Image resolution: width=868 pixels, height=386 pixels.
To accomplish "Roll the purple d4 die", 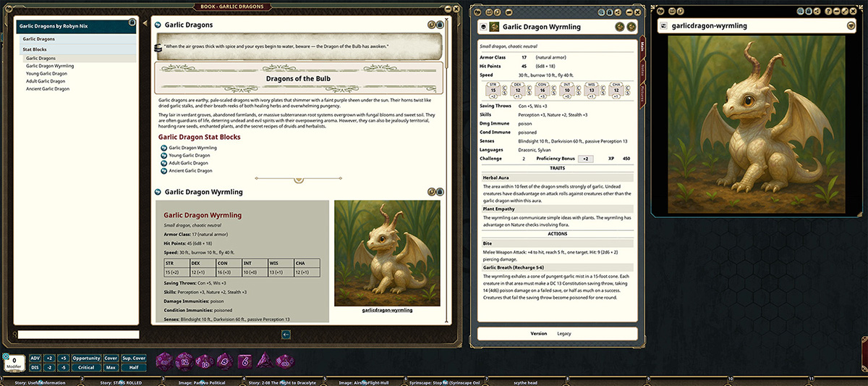I will pos(265,360).
